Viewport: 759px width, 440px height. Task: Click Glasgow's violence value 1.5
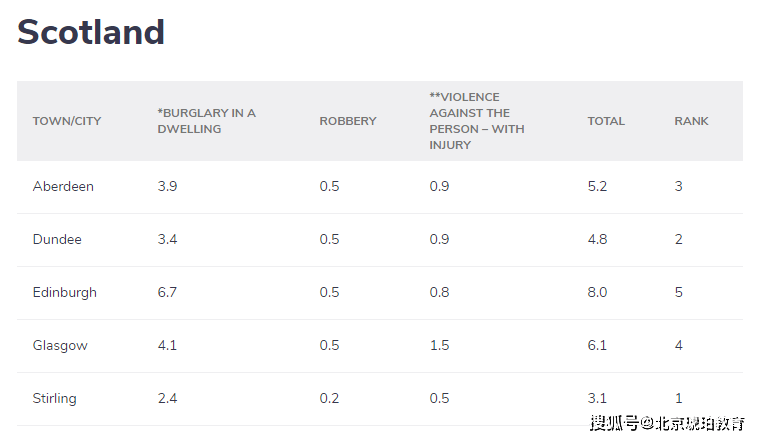(440, 346)
